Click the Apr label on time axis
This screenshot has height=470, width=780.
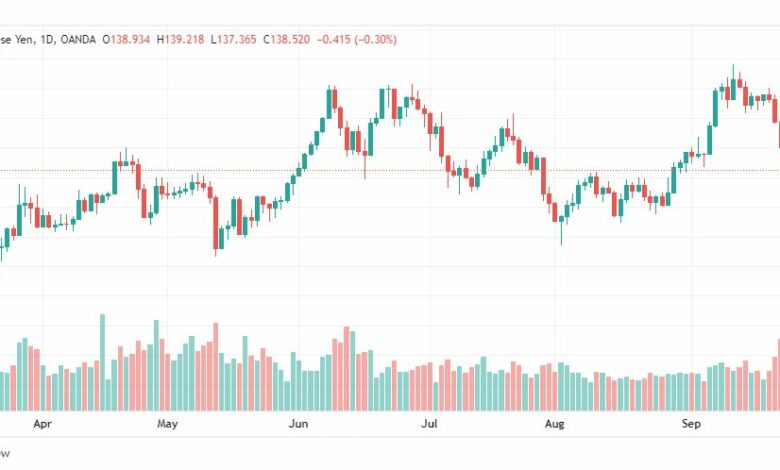point(42,424)
